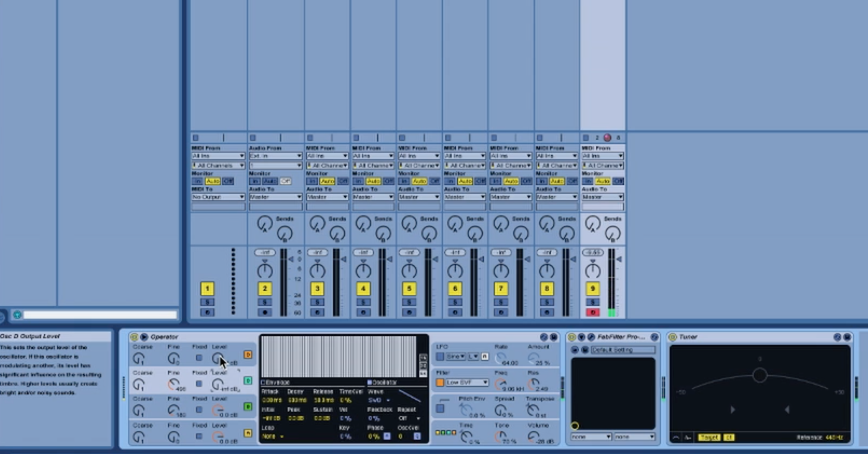Click track 2 pan knob
The image size is (868, 454).
(x=265, y=271)
